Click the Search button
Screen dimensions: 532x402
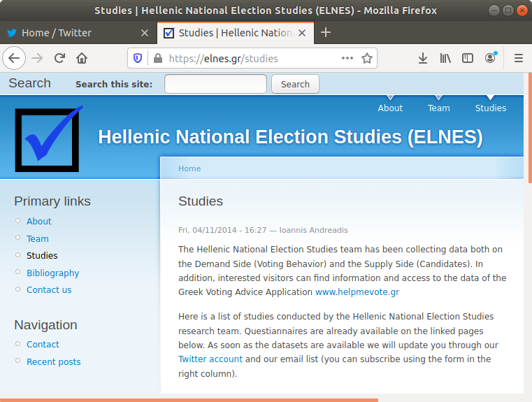pos(295,84)
